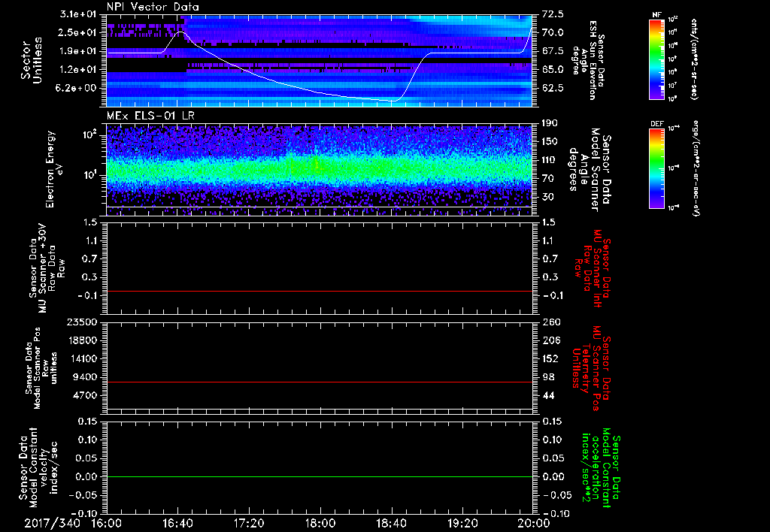Click the green line in velocity plot
This screenshot has width=770, height=532.
click(320, 476)
